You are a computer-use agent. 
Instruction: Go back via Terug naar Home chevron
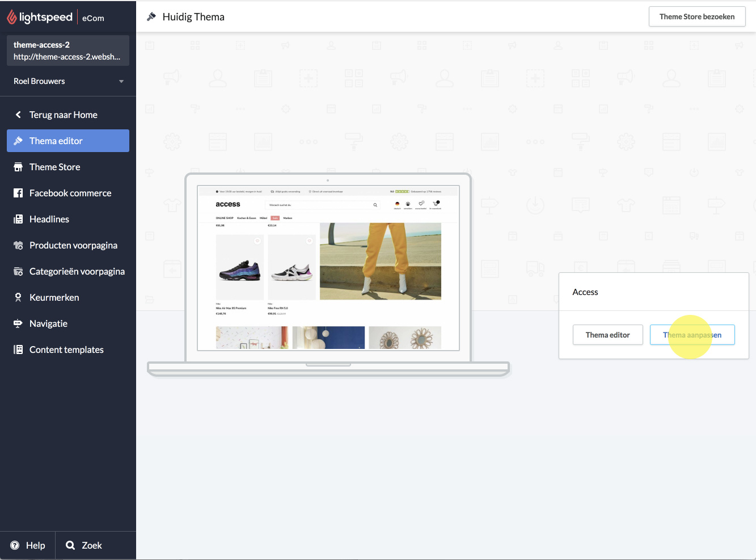pos(18,115)
